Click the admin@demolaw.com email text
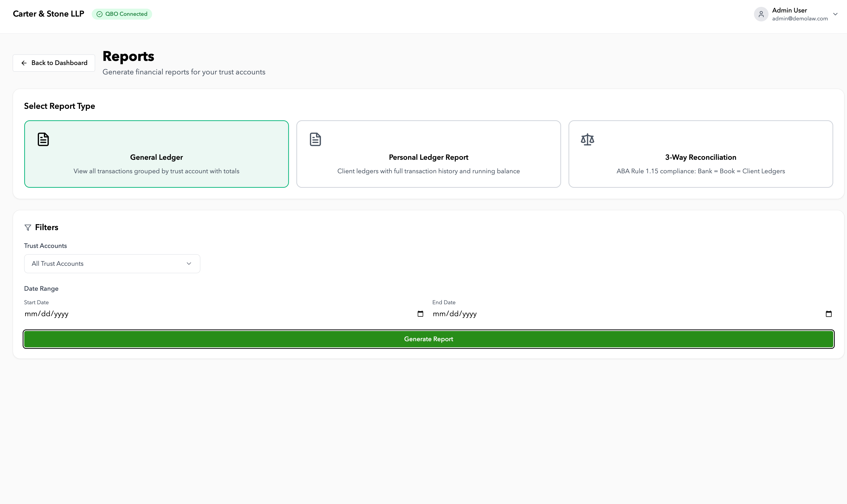 coord(800,19)
